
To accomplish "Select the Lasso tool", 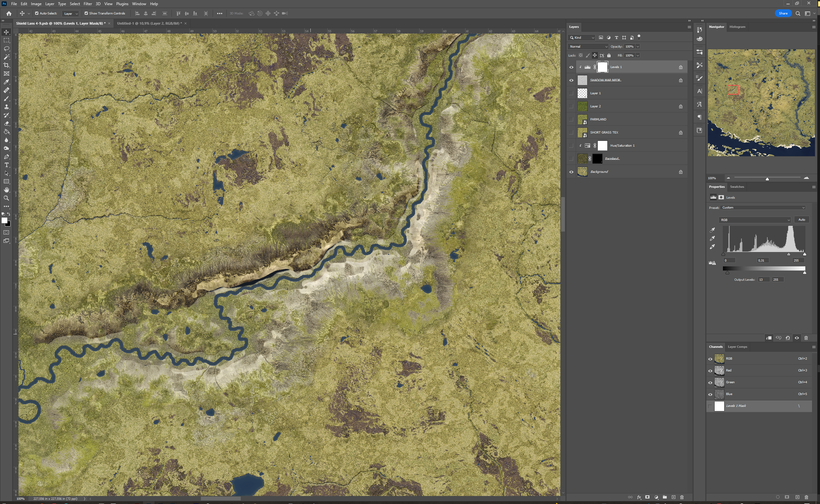I will 6,48.
